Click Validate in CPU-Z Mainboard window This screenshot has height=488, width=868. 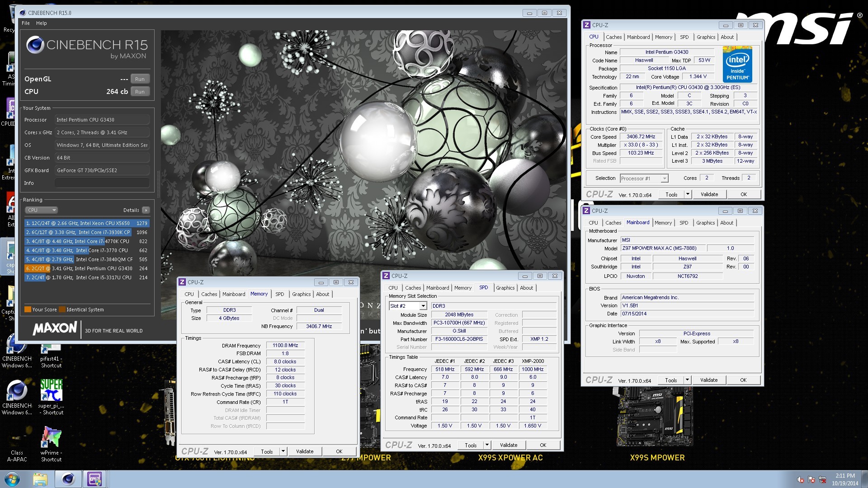coord(709,380)
